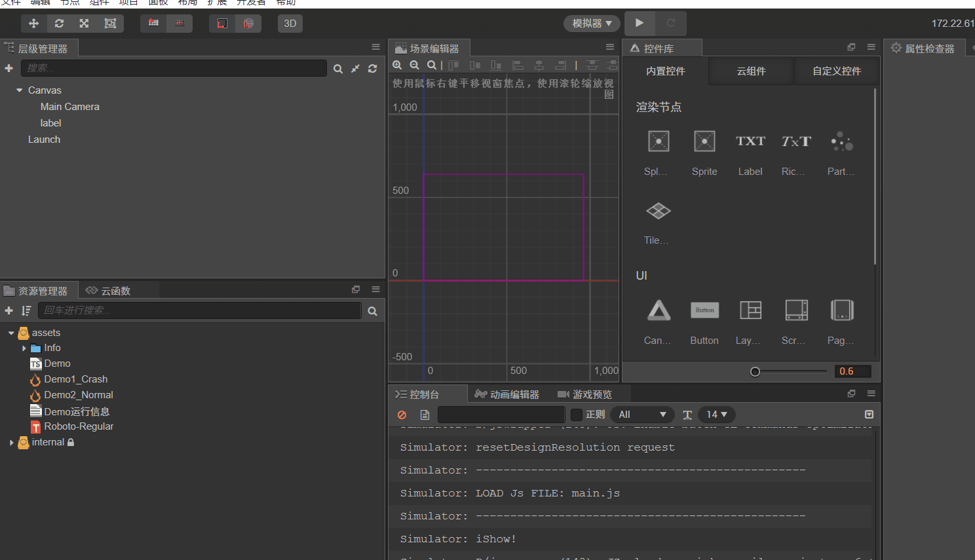Pick the Canvas UI control icon

(659, 310)
